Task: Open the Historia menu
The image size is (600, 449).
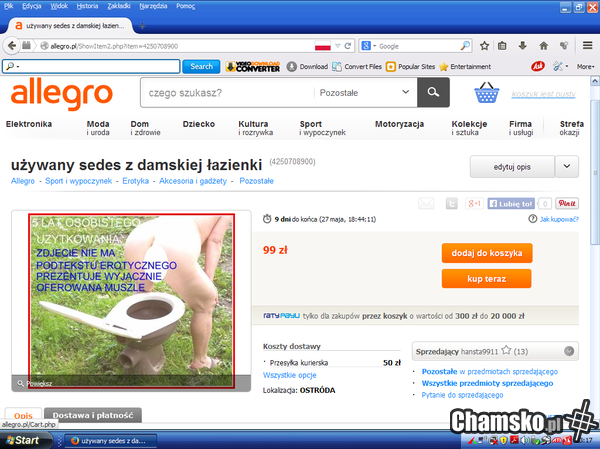Action: click(x=87, y=6)
